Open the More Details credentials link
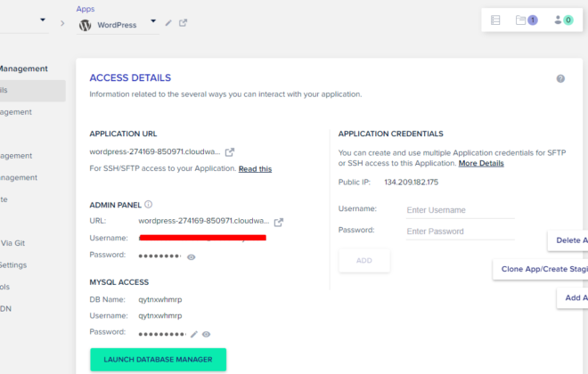 point(481,163)
